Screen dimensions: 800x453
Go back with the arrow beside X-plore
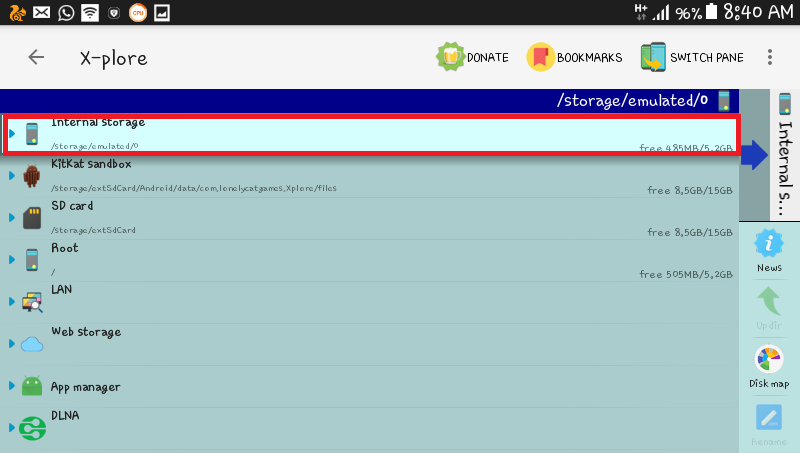[36, 57]
